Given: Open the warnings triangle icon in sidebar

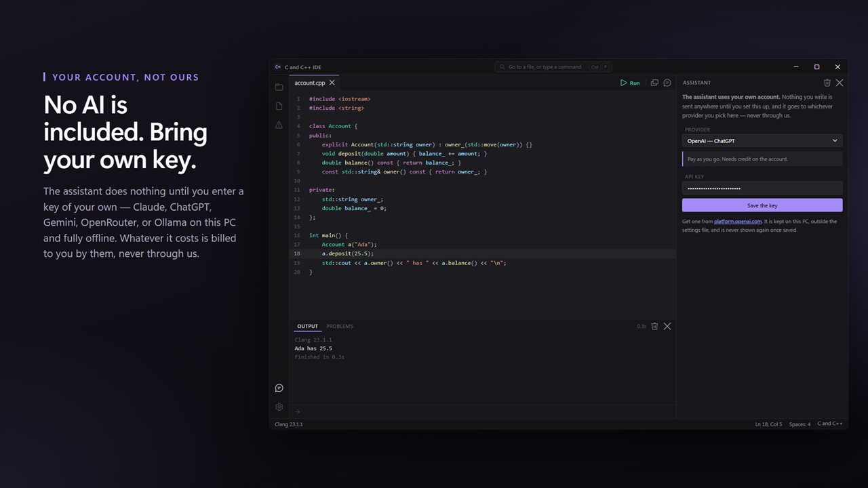Looking at the screenshot, I should click(279, 125).
